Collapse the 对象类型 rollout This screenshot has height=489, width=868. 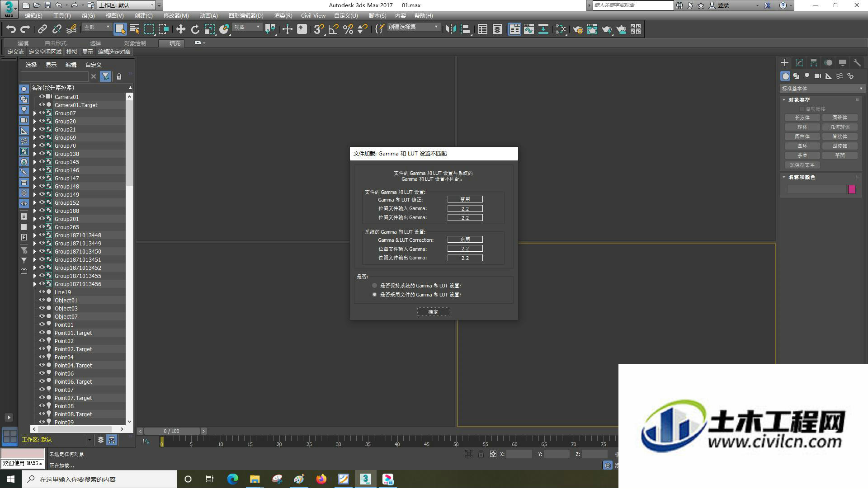click(x=798, y=100)
